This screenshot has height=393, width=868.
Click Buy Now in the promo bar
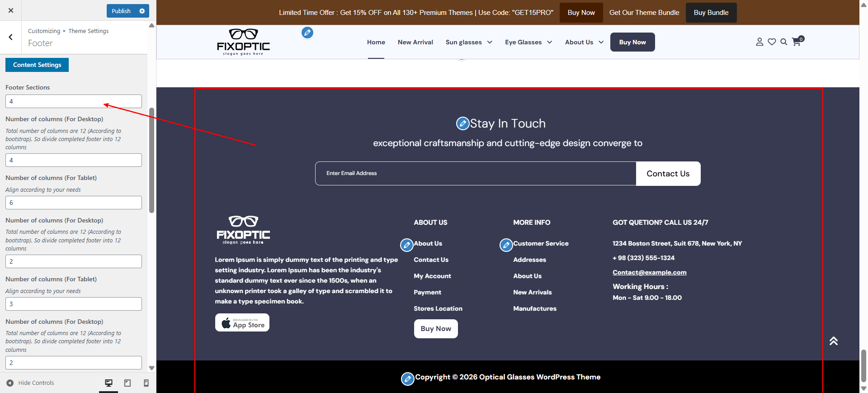pyautogui.click(x=581, y=13)
